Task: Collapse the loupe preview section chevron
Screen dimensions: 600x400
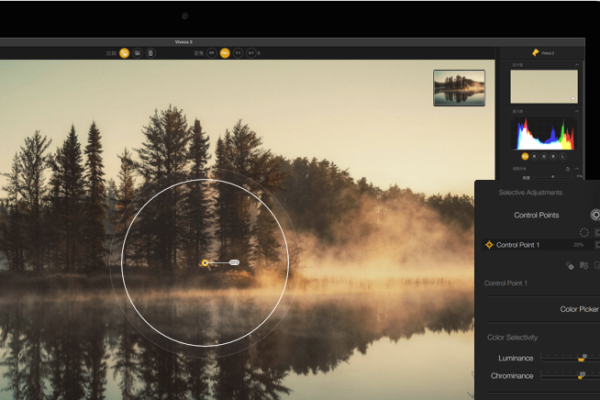Action: tap(577, 65)
